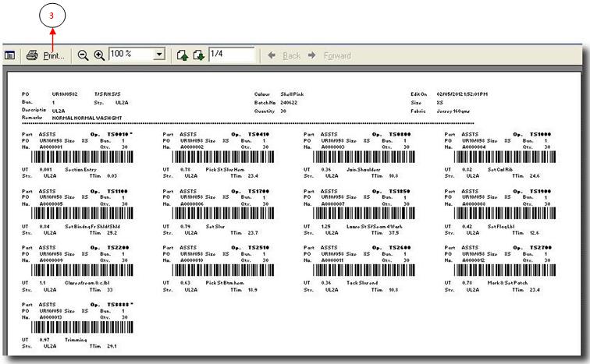The image size is (590, 364).
Task: Click the left arrow beside Back
Action: [x=272, y=55]
